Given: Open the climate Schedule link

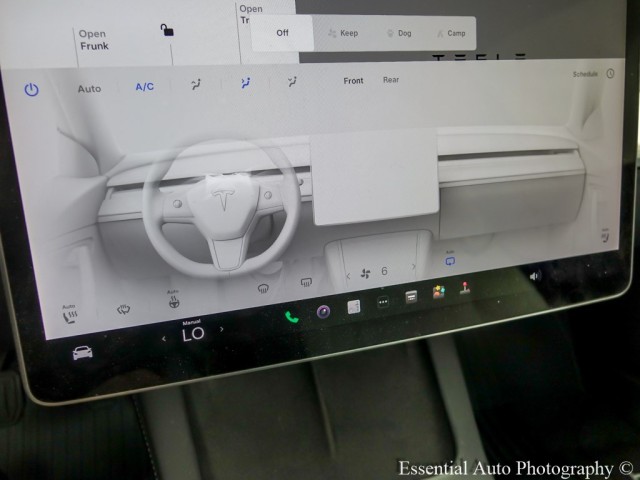Looking at the screenshot, I should [x=585, y=74].
